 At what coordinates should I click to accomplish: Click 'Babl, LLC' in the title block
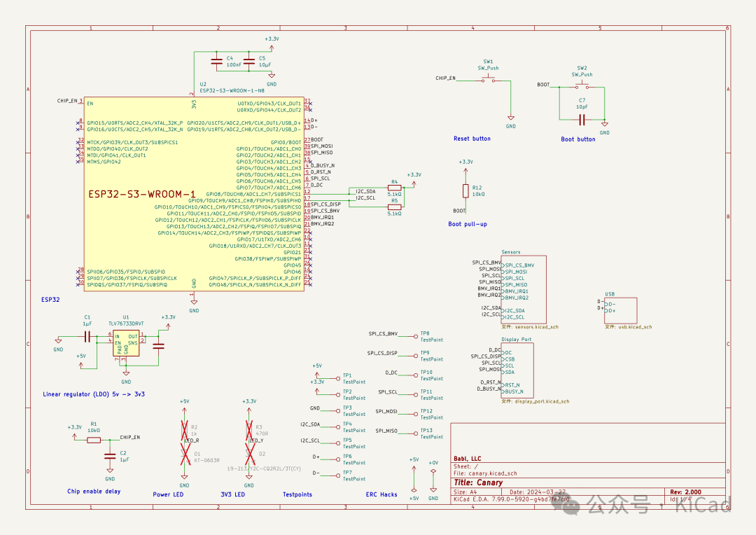467,459
